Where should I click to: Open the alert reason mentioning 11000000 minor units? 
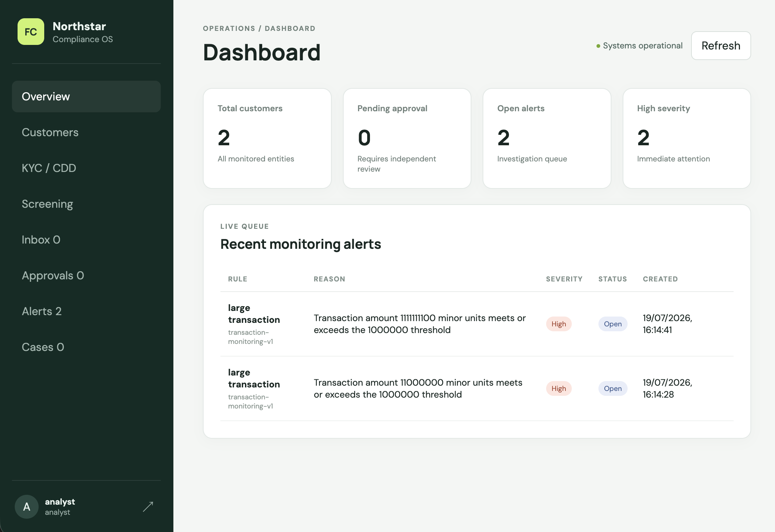pyautogui.click(x=418, y=388)
